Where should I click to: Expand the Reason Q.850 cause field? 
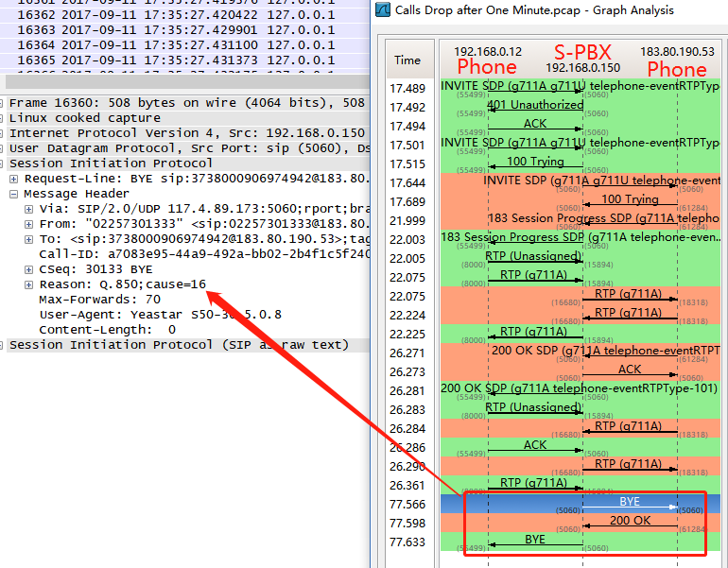coord(28,284)
